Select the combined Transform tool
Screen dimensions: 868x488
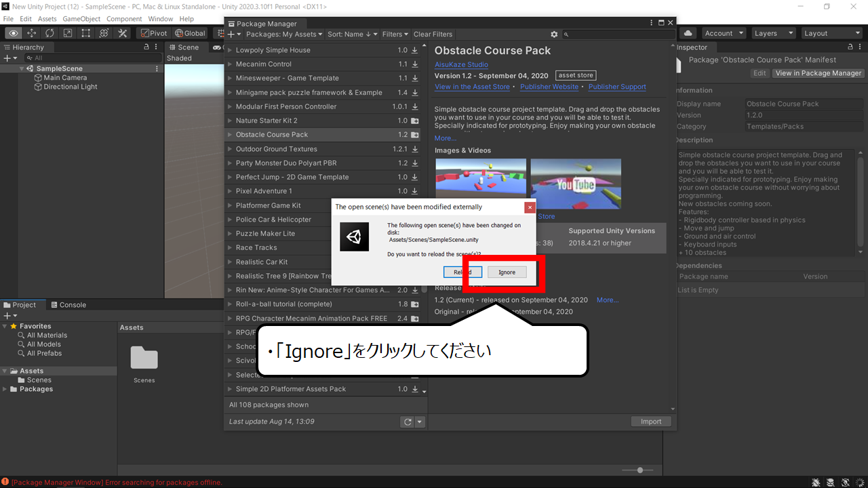coord(104,33)
